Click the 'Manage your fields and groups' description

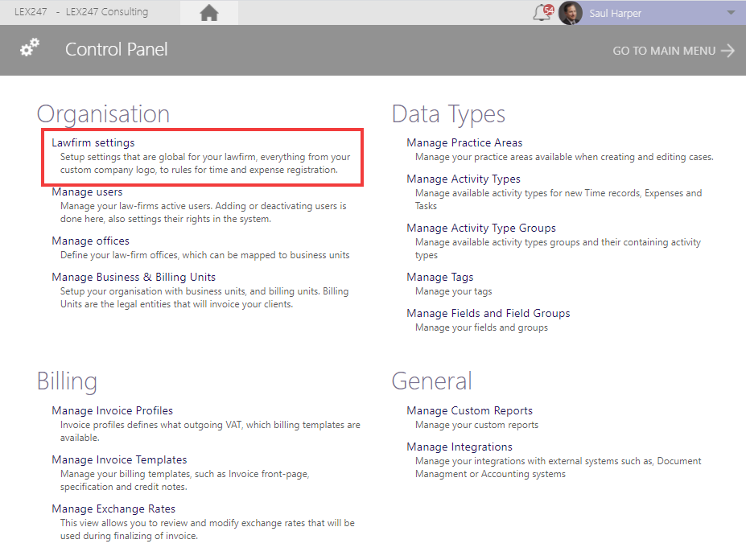point(481,327)
